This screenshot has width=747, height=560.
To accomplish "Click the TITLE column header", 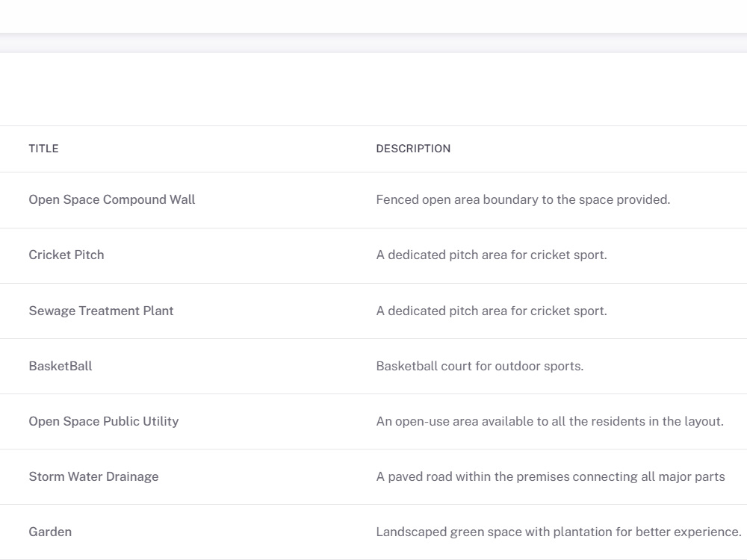I will coord(43,149).
